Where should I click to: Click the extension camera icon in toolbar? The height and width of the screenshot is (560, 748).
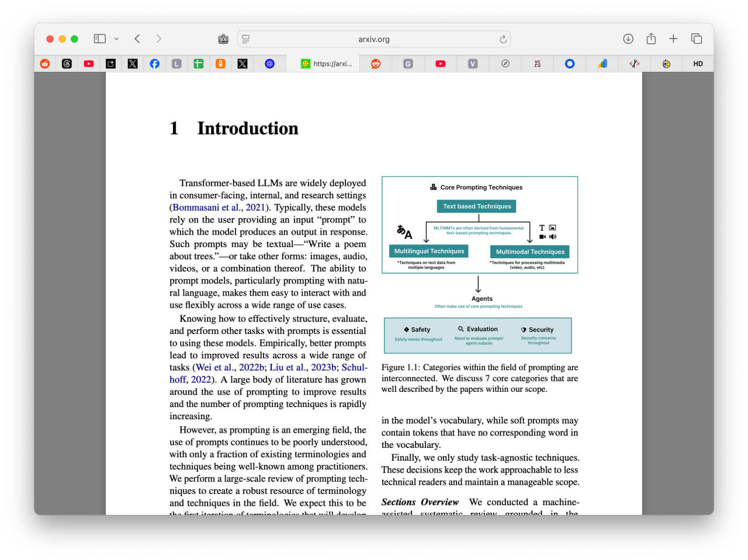[x=223, y=39]
